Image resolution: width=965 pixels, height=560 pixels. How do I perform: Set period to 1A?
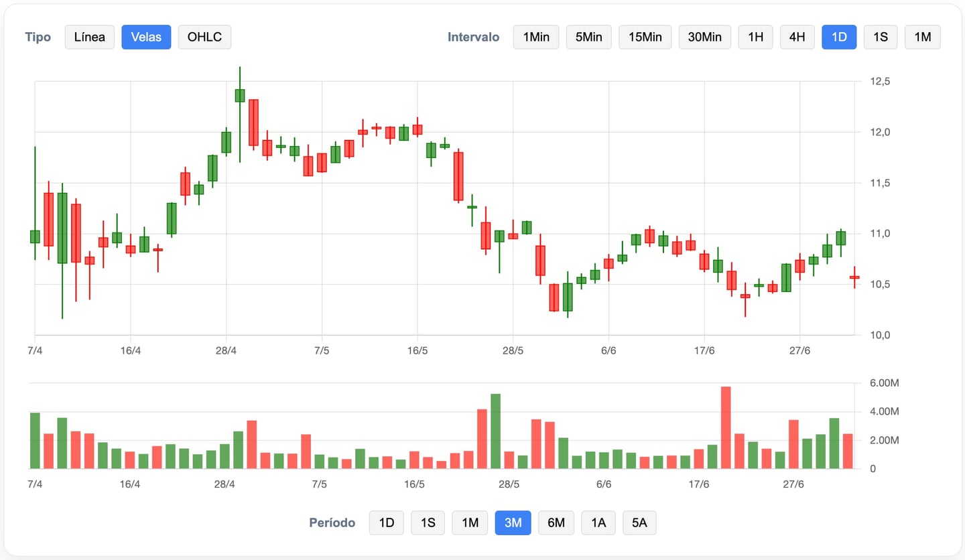[598, 522]
